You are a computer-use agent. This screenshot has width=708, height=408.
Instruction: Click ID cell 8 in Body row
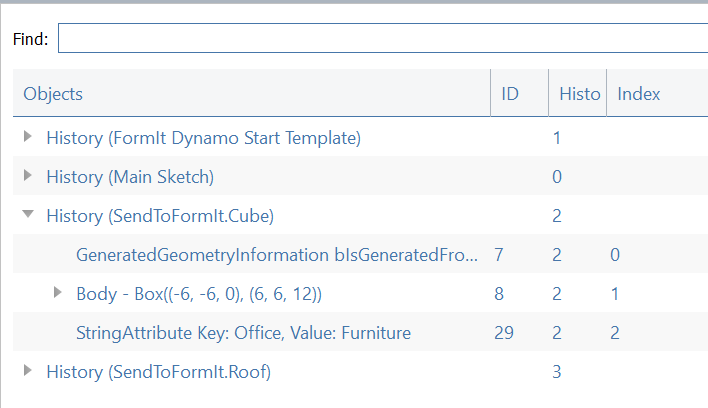pos(499,294)
